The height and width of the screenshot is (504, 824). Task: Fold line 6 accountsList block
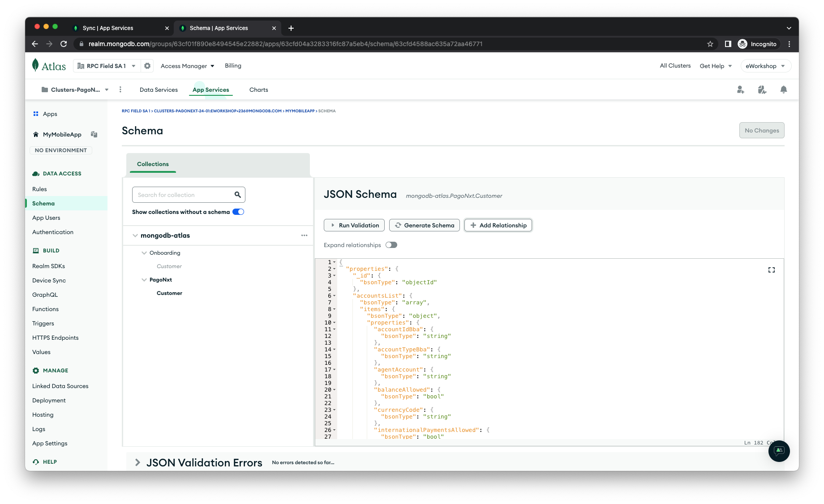[x=335, y=296]
